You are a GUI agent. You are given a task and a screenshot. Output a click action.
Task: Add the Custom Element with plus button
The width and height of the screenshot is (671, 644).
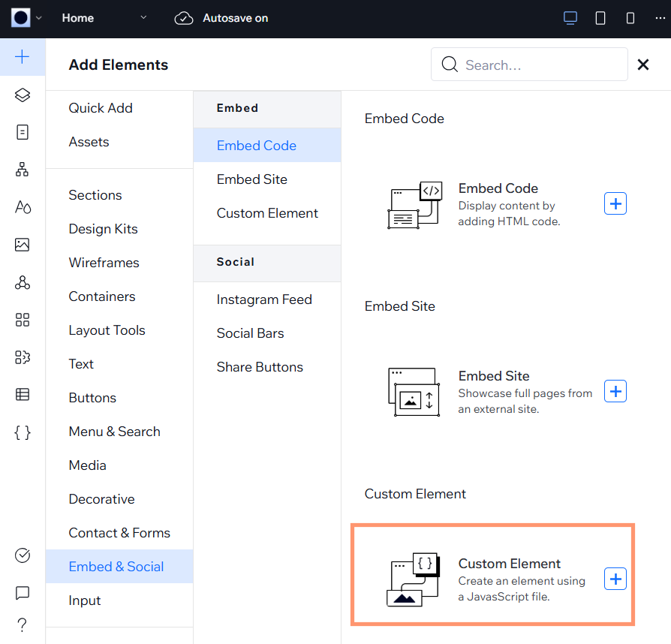point(615,579)
